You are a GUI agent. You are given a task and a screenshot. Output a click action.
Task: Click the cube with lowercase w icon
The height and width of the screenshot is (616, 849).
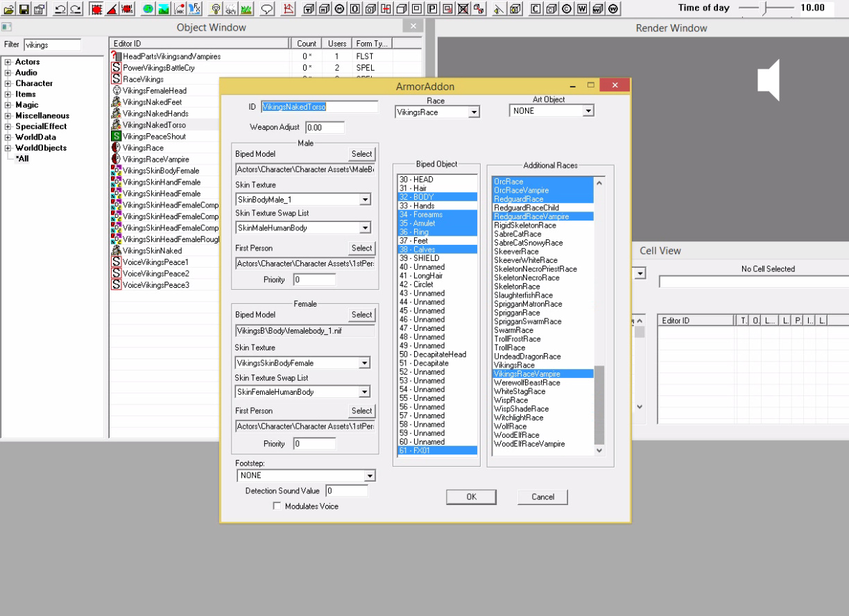pyautogui.click(x=597, y=9)
